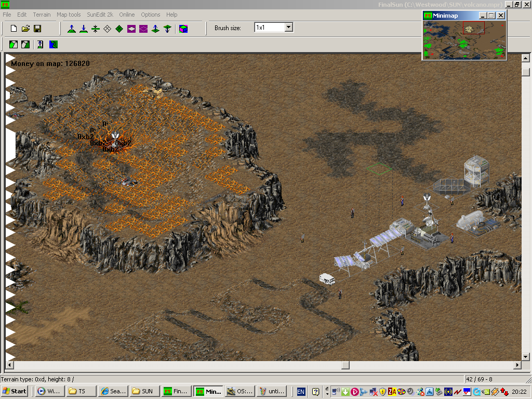Click the green diamond tile cursor on map

coord(379,169)
